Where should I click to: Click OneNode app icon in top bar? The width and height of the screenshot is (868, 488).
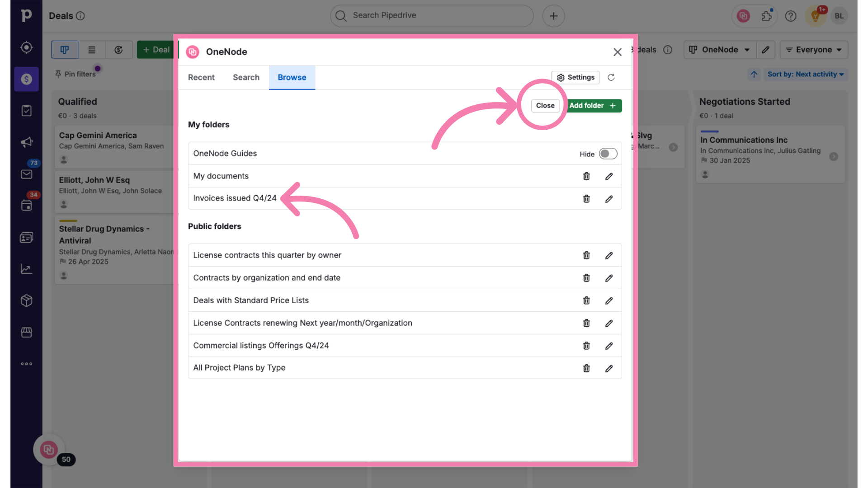coord(743,16)
